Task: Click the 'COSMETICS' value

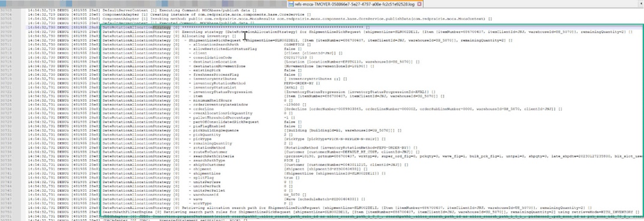Action: pyautogui.click(x=294, y=45)
